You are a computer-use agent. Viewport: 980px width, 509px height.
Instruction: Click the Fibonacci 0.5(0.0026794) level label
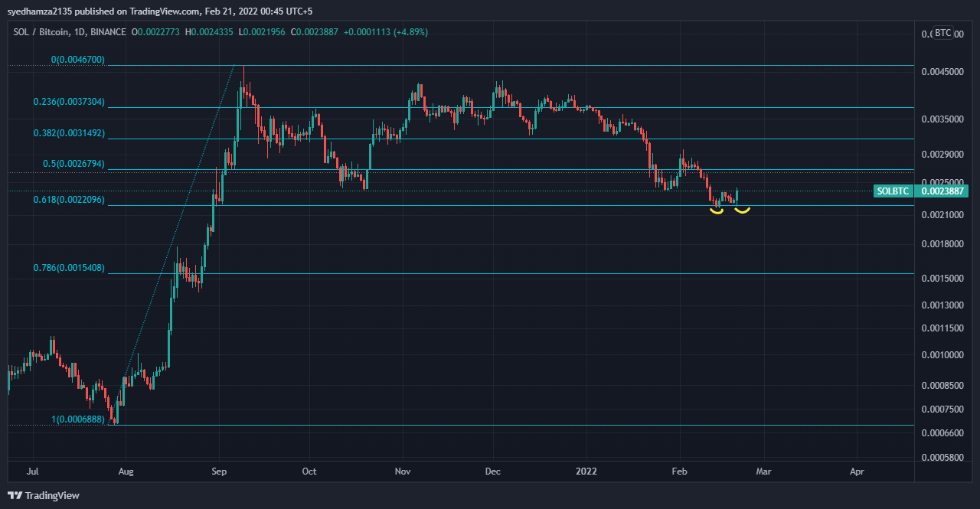(74, 164)
